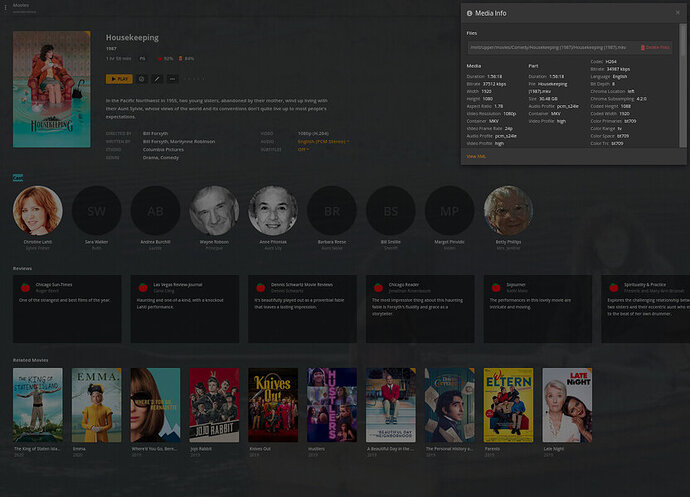Screen dimensions: 690x497
Task: Open the Audio English (PCM Stereo) dropdown
Action: pyautogui.click(x=323, y=141)
